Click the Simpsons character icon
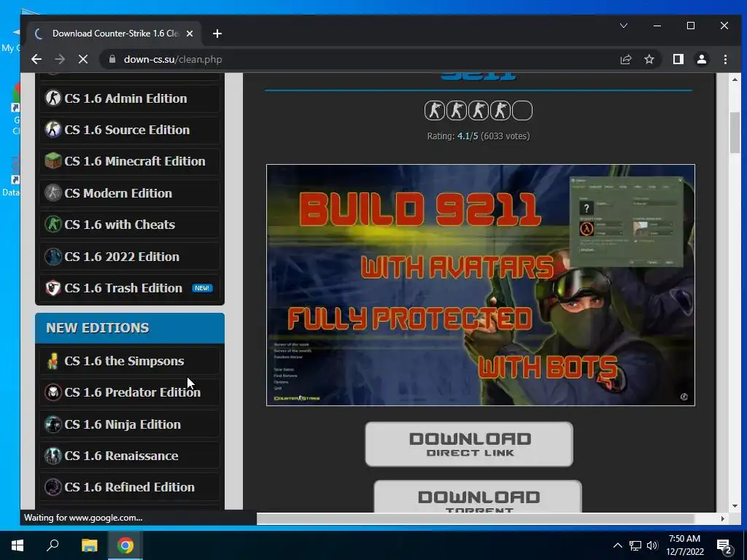Viewport: 747px width, 560px height. pos(53,361)
